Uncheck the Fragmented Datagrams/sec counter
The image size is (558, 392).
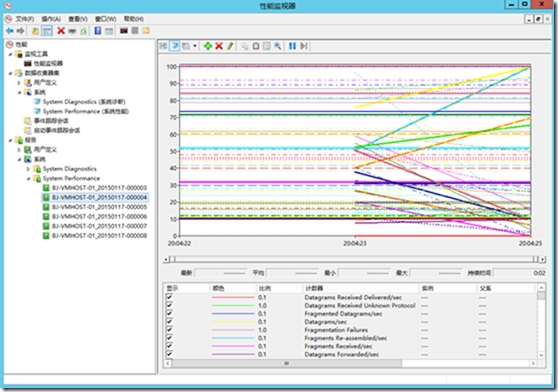(x=169, y=313)
